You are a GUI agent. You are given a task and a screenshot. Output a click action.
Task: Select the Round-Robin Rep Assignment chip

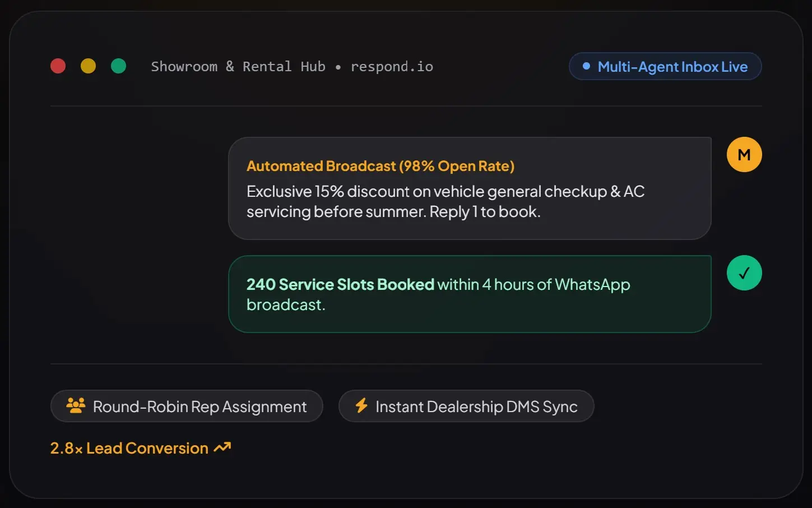[x=187, y=406]
